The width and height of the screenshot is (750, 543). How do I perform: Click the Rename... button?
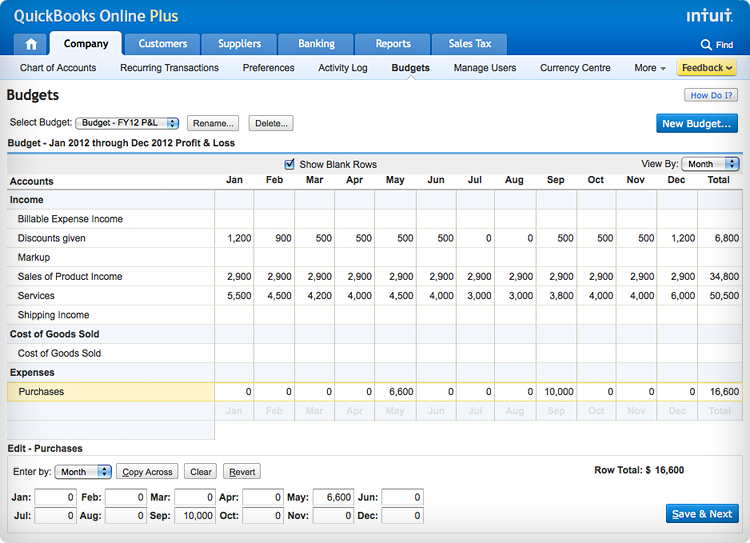click(x=213, y=123)
